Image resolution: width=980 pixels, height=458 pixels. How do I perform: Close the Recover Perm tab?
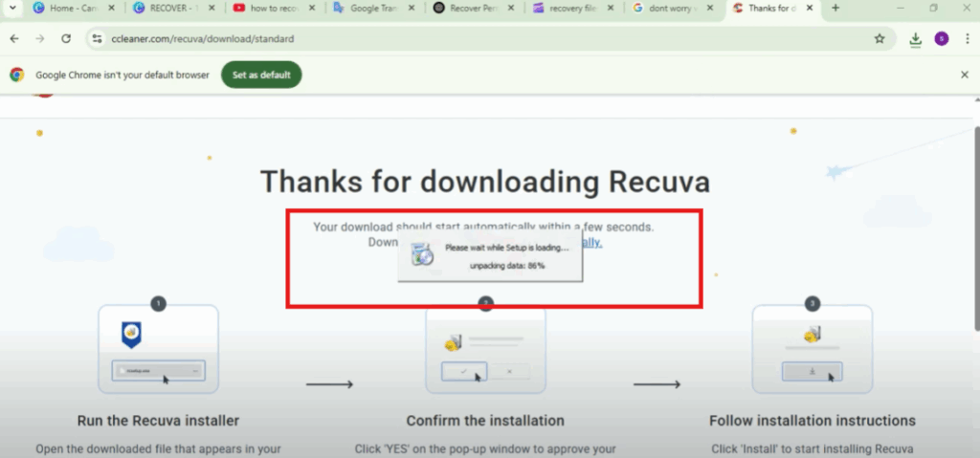pyautogui.click(x=512, y=9)
